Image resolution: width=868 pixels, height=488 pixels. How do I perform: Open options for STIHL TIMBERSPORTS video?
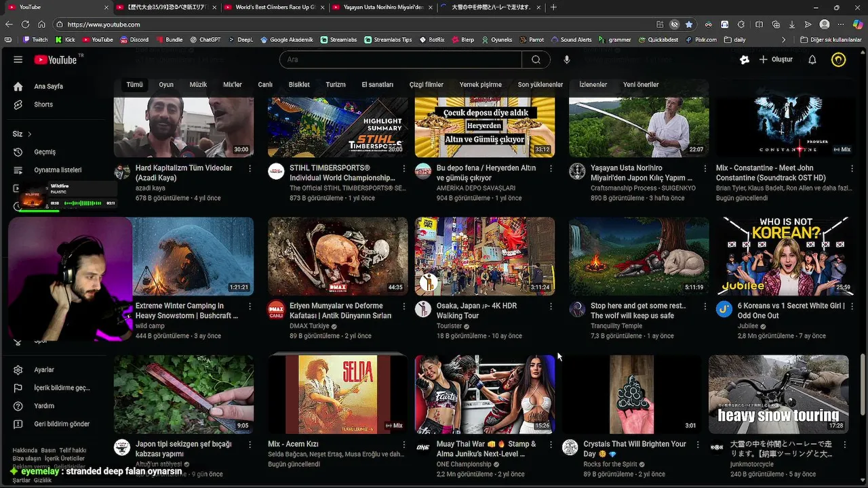point(404,169)
